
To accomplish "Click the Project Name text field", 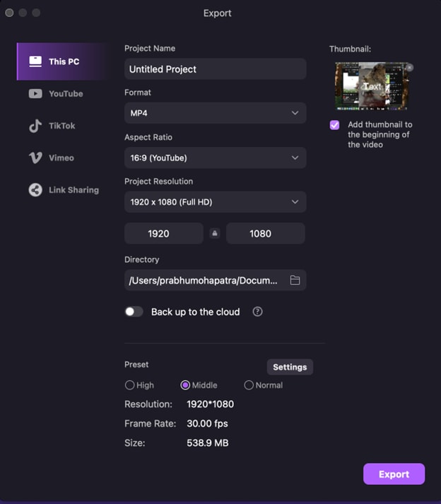I will point(215,69).
